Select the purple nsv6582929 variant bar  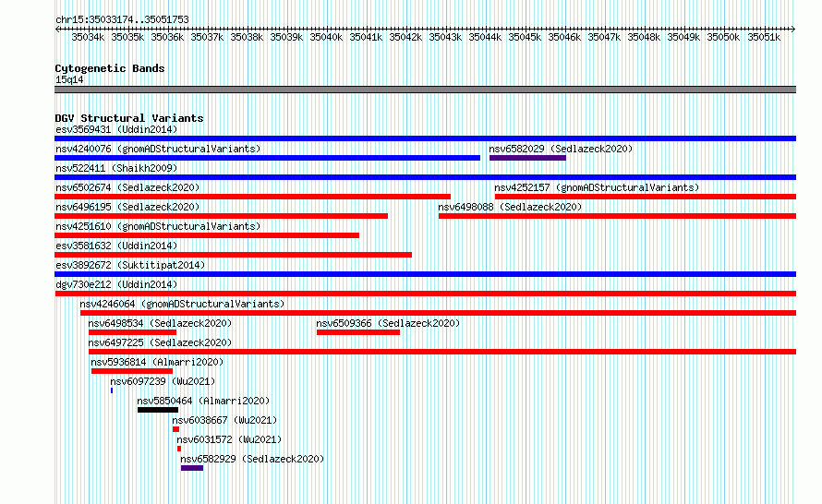click(192, 468)
